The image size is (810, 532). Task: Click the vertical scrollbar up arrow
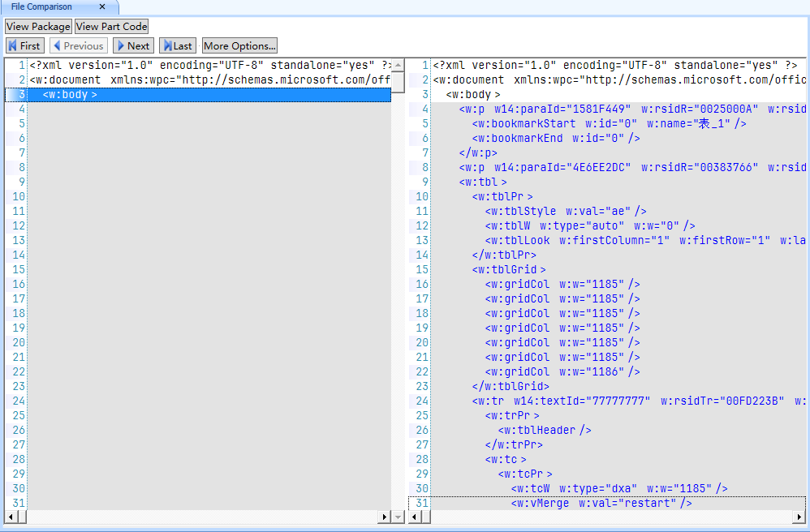[x=398, y=64]
